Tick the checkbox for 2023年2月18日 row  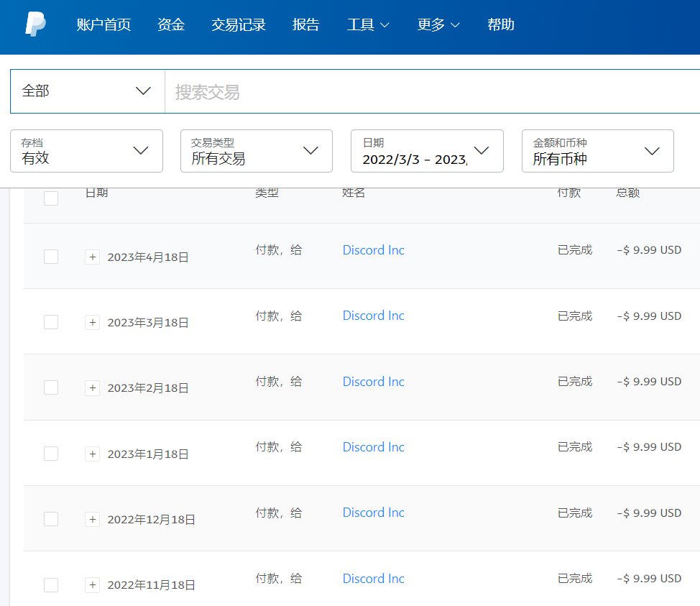51,387
